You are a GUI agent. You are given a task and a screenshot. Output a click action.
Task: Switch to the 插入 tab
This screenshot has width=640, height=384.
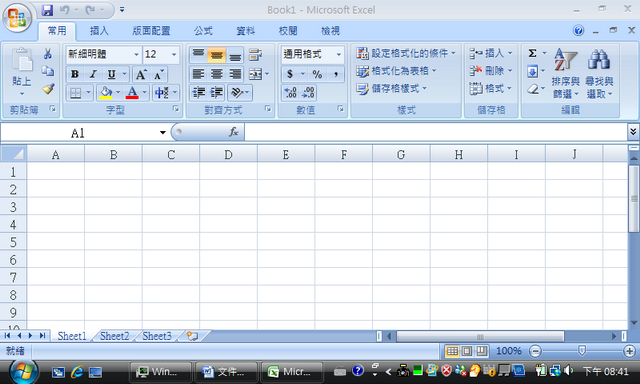coord(99,31)
